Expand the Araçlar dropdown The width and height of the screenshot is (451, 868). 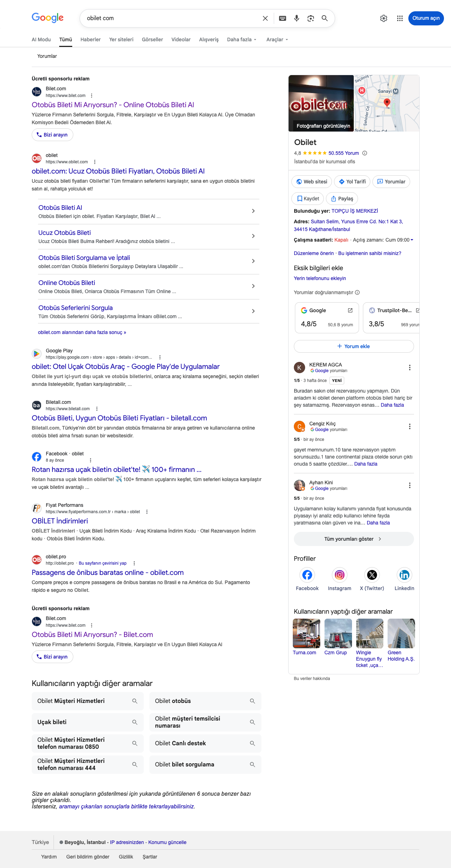point(277,40)
